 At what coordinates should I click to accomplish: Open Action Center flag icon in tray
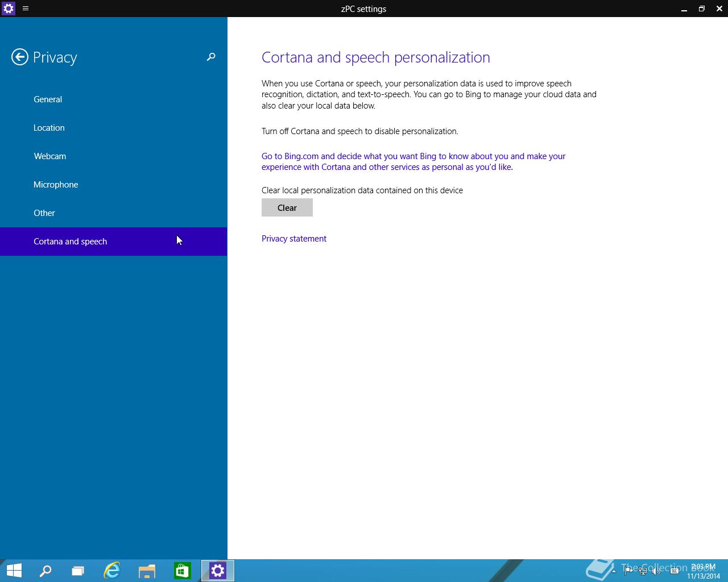click(628, 571)
